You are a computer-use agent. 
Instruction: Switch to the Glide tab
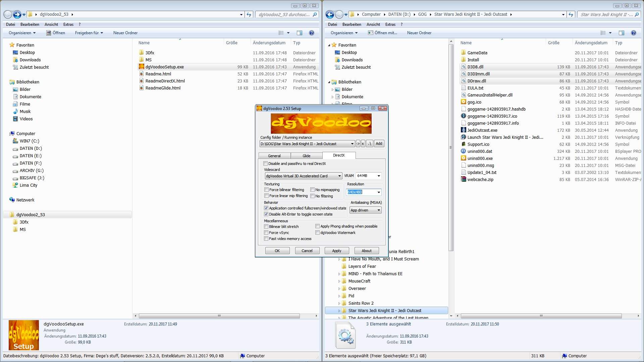(307, 156)
